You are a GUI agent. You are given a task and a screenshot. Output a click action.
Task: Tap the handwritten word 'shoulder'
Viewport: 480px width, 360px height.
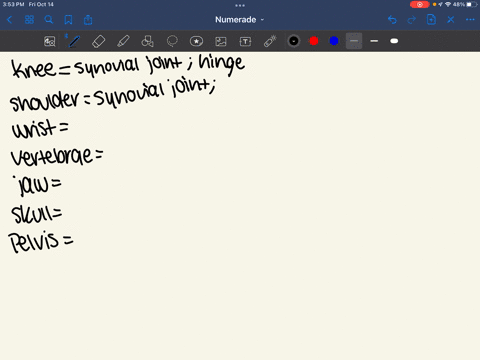(45, 101)
